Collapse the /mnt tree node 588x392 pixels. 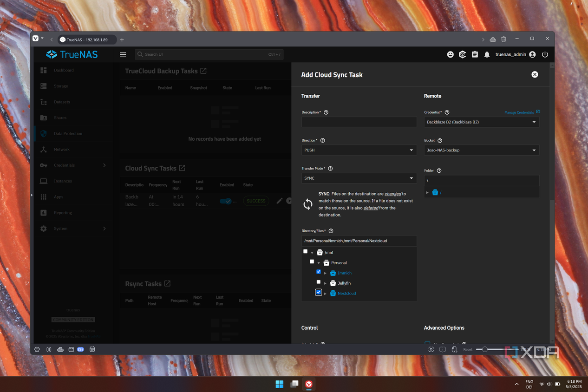coord(312,253)
